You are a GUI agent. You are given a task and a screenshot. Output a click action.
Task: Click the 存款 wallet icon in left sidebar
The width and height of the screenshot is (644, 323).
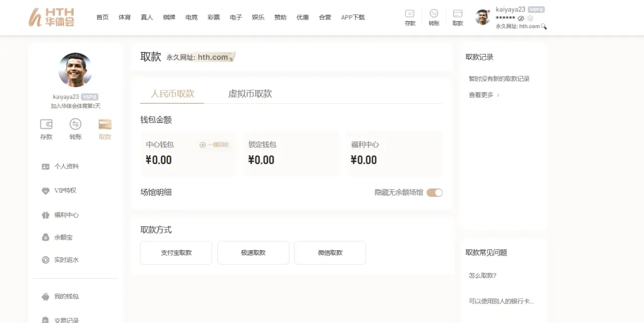46,124
